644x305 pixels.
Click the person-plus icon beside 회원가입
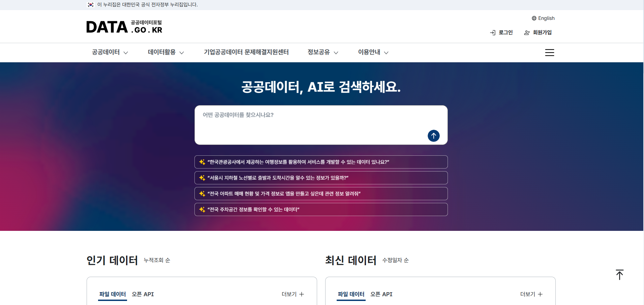(527, 33)
